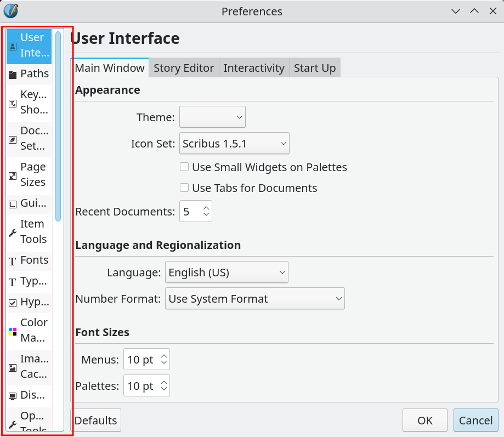Enable Use Tabs for Documents checkbox
This screenshot has width=504, height=437.
coord(185,188)
